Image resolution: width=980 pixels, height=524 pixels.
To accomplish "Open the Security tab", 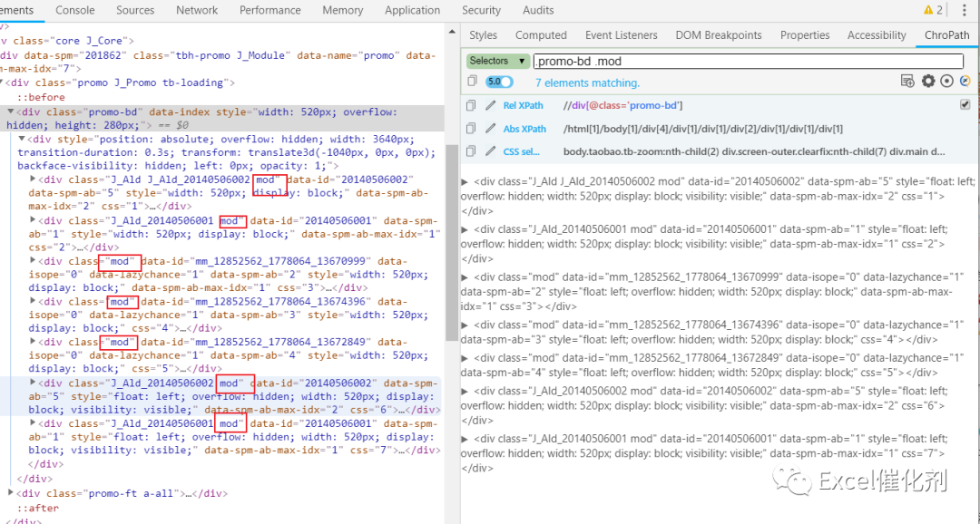I will 481,10.
